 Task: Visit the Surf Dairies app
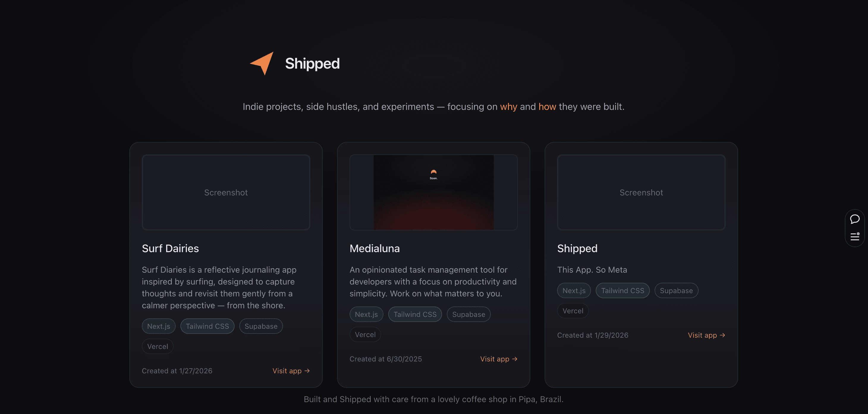[291, 371]
